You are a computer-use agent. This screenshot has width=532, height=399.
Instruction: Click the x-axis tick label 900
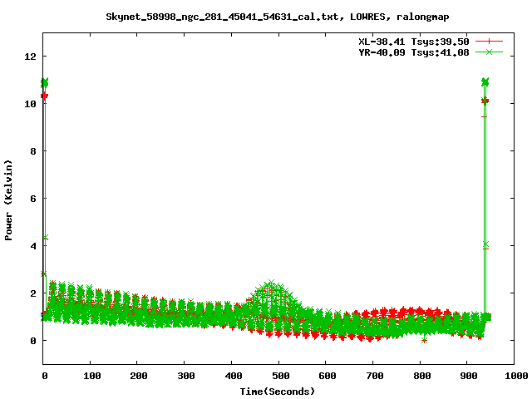pos(469,376)
